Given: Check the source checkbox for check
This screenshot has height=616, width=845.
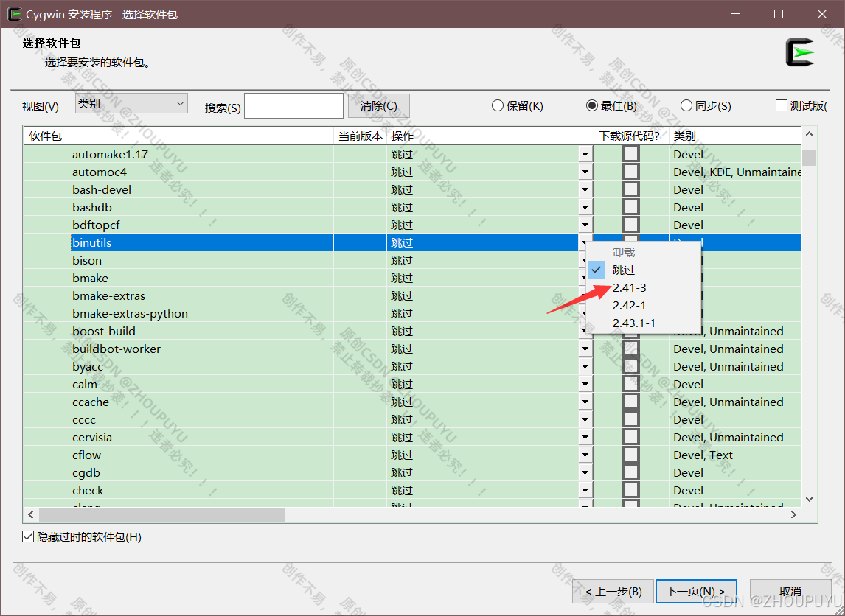Looking at the screenshot, I should (631, 491).
